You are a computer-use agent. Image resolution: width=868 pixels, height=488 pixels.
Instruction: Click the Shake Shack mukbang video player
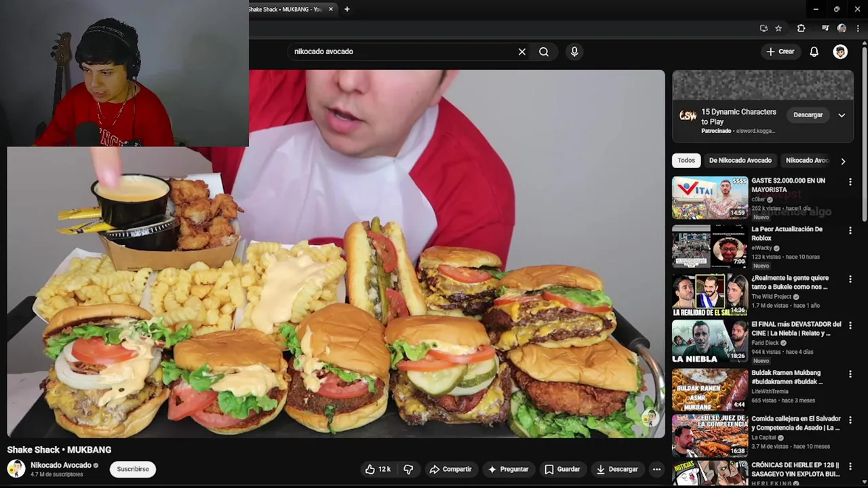336,253
